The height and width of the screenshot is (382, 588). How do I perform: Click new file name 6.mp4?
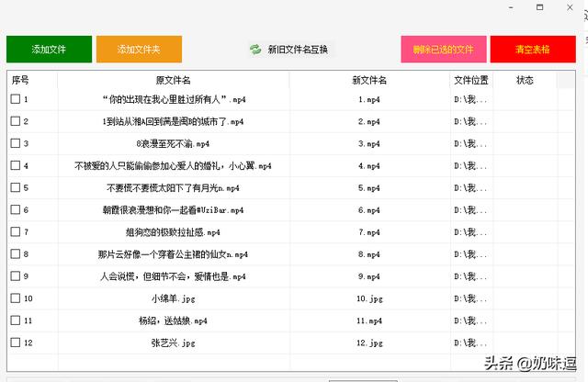(x=369, y=210)
